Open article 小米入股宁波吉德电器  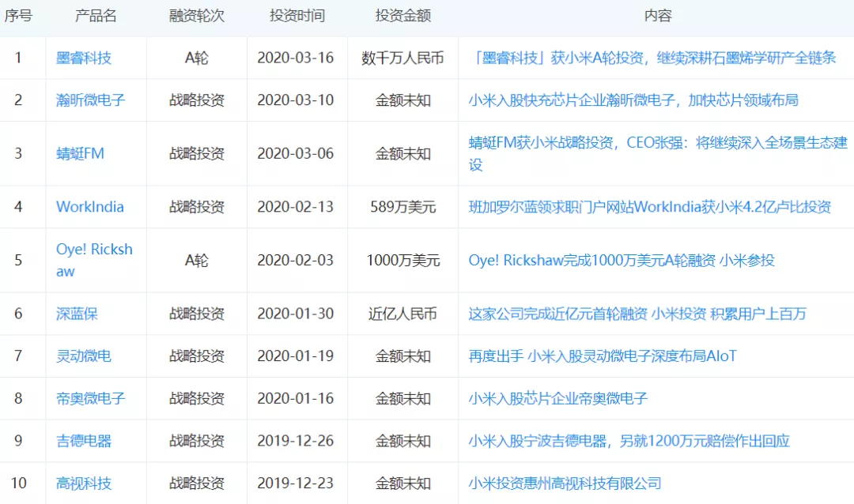click(629, 441)
